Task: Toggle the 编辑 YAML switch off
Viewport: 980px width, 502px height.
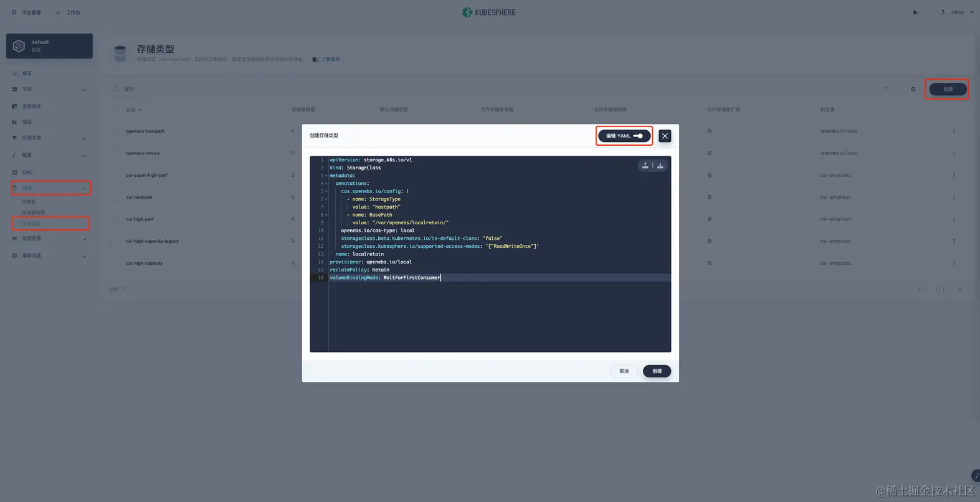Action: [624, 136]
